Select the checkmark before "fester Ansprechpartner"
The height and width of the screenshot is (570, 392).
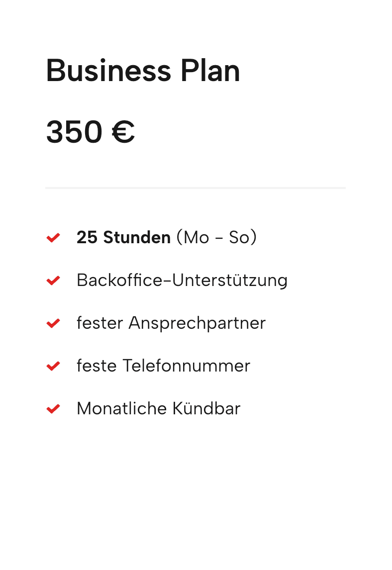[x=53, y=323]
